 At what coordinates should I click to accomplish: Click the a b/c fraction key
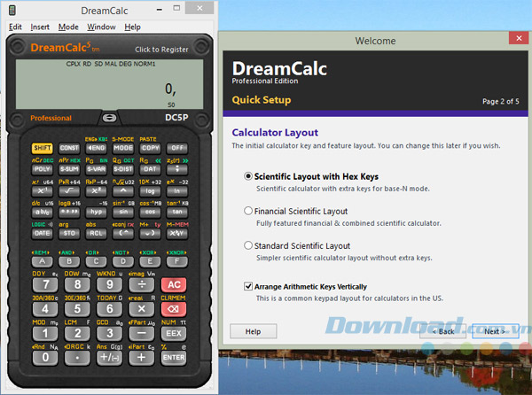[42, 212]
